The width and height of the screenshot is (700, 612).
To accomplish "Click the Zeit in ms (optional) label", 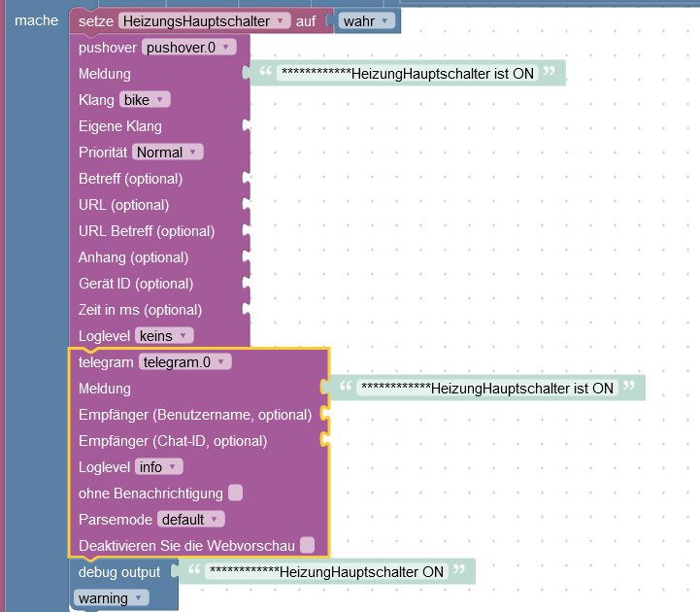I will tap(140, 310).
